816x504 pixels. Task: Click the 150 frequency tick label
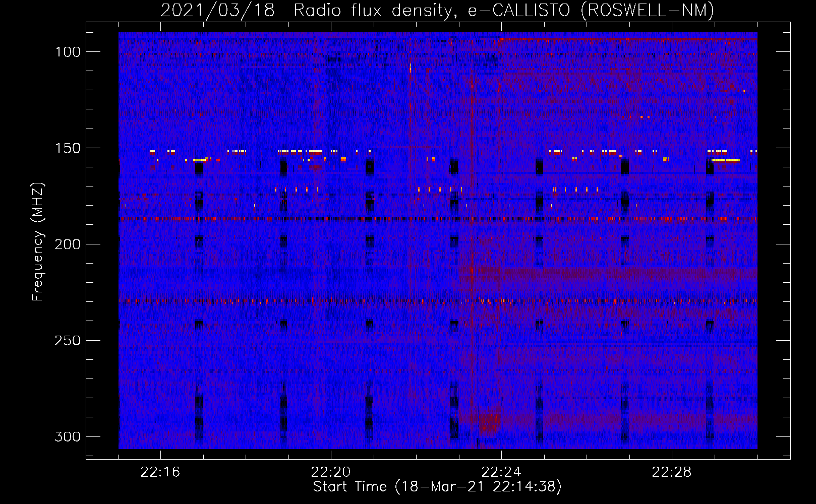click(68, 148)
